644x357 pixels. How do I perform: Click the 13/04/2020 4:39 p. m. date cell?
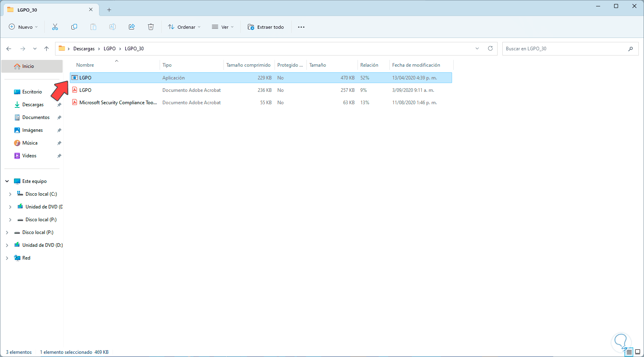coord(415,78)
